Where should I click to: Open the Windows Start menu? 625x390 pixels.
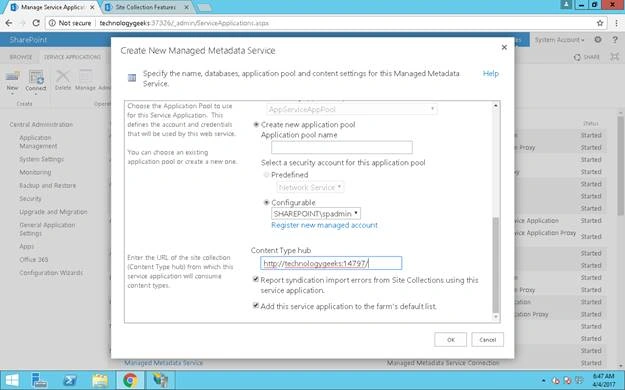pyautogui.click(x=12, y=380)
